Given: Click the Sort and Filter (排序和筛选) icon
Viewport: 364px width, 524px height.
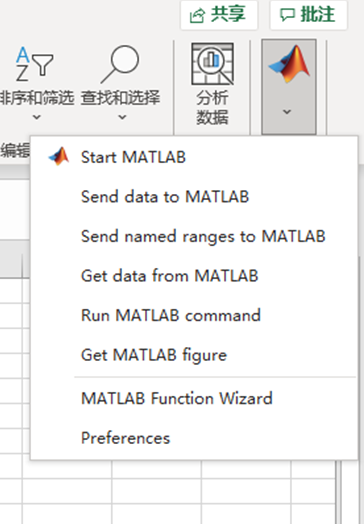Looking at the screenshot, I should (34, 63).
